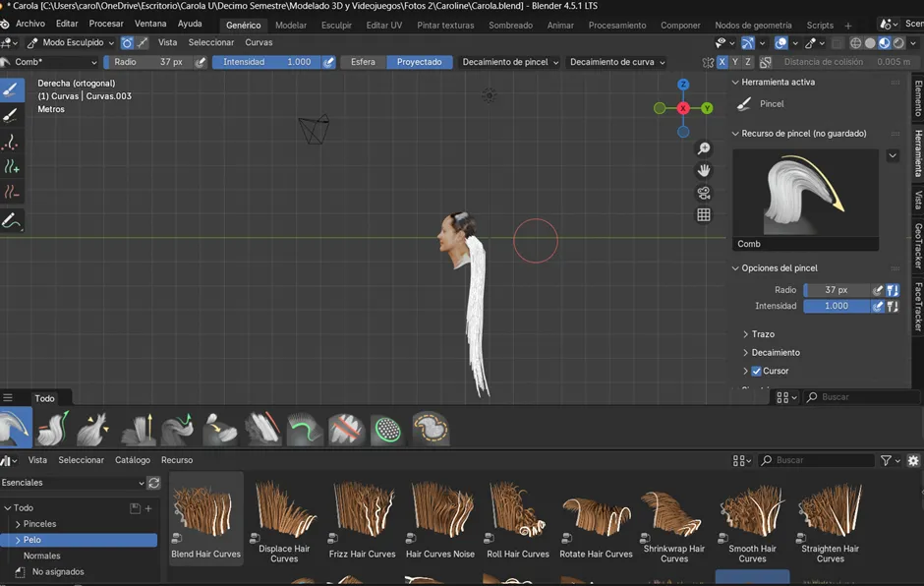Open the Modo Esculpido mode dropdown
The image size is (924, 586).
pos(71,43)
